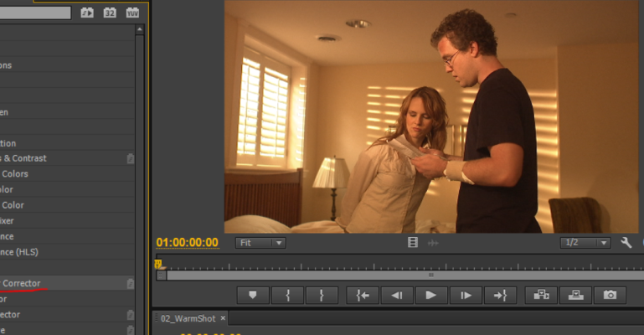Viewport: 644px width, 335px height.
Task: Click the Lift button
Action: [x=541, y=295]
